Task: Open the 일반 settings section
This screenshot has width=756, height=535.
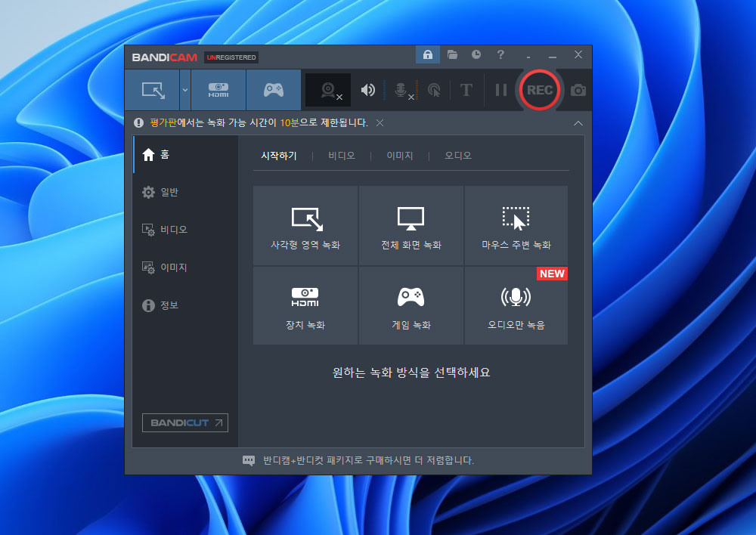Action: (186, 192)
